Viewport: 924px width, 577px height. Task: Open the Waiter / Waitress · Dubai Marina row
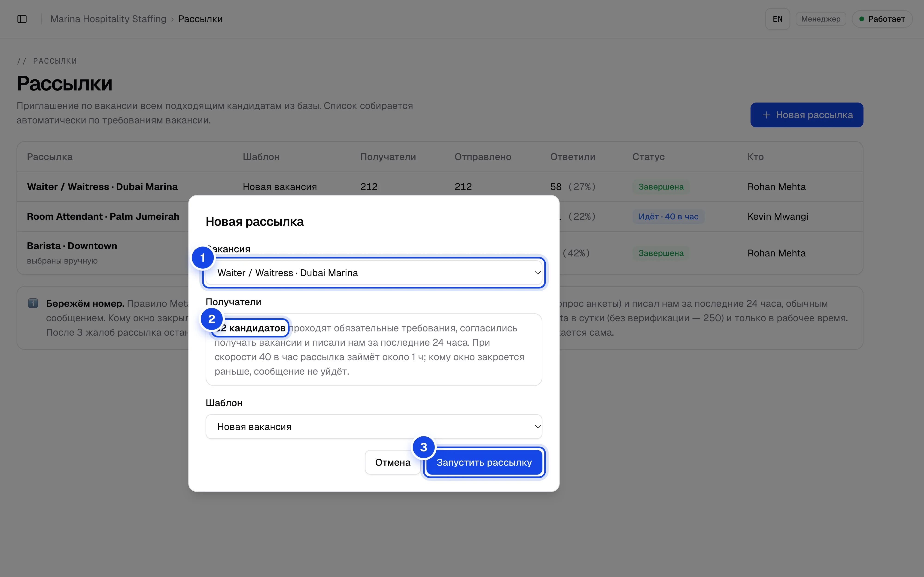click(x=440, y=187)
